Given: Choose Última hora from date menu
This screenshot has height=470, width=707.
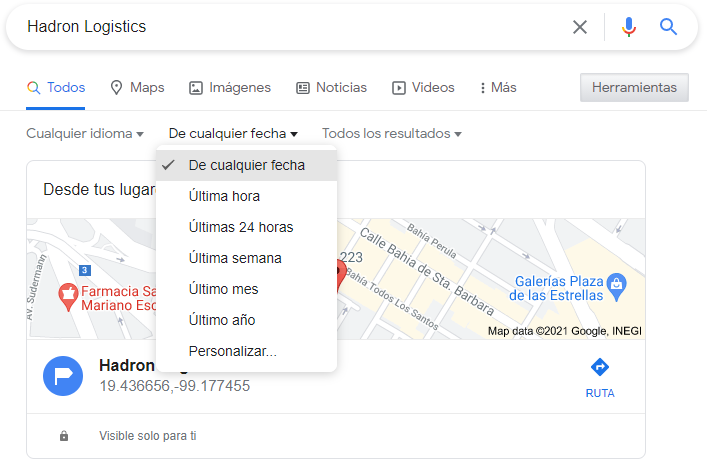Looking at the screenshot, I should pos(246,196).
